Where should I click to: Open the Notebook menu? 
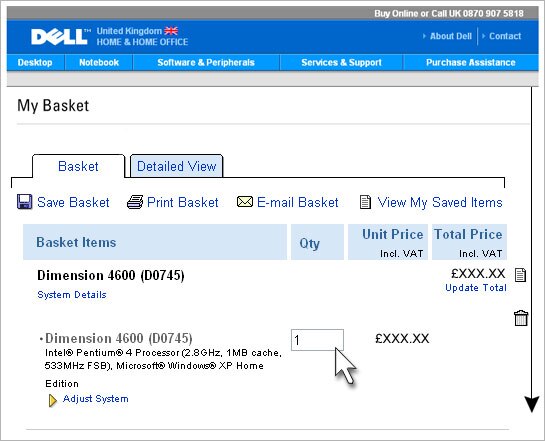99,63
